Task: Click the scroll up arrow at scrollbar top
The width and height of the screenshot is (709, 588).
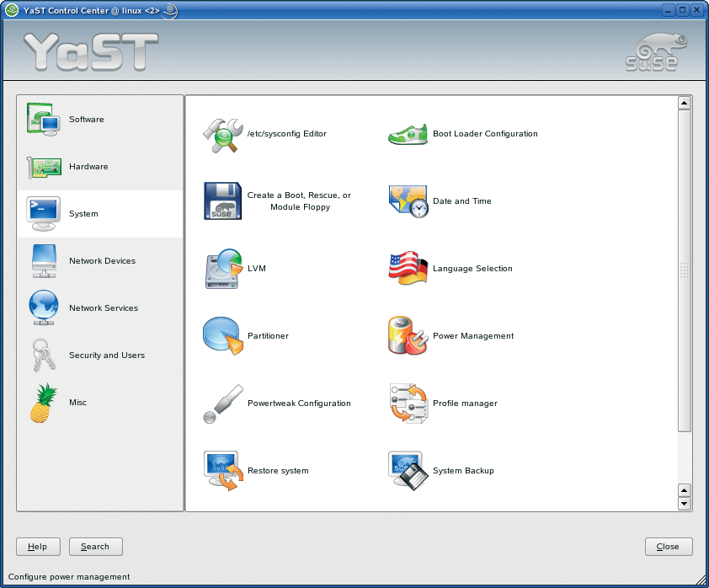Action: coord(685,103)
